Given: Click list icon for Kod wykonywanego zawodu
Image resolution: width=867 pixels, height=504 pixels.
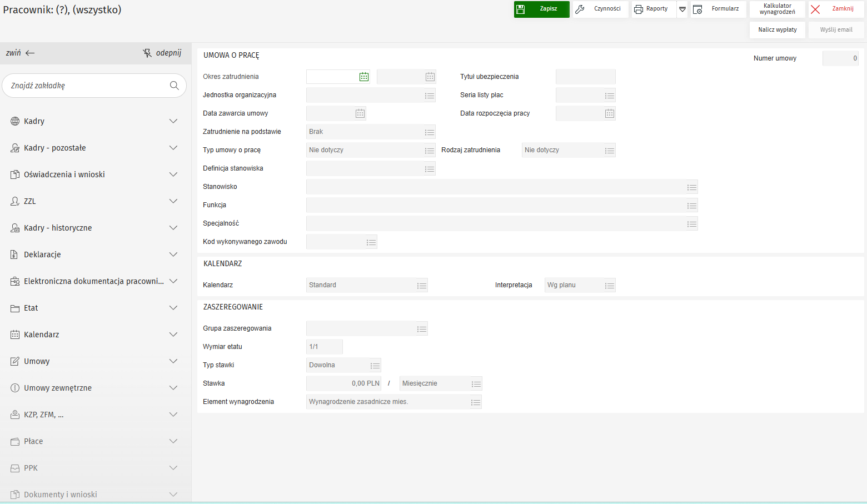Looking at the screenshot, I should point(371,242).
